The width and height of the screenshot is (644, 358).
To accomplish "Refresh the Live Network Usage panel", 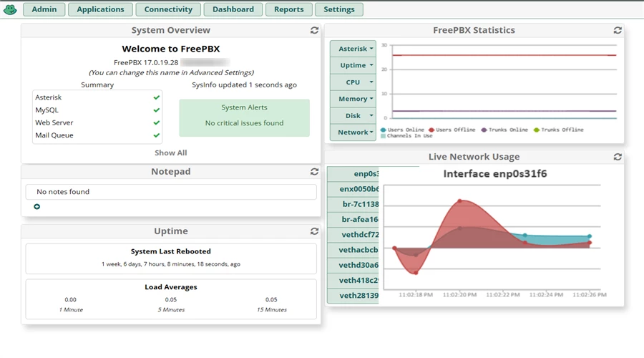I will click(x=618, y=157).
